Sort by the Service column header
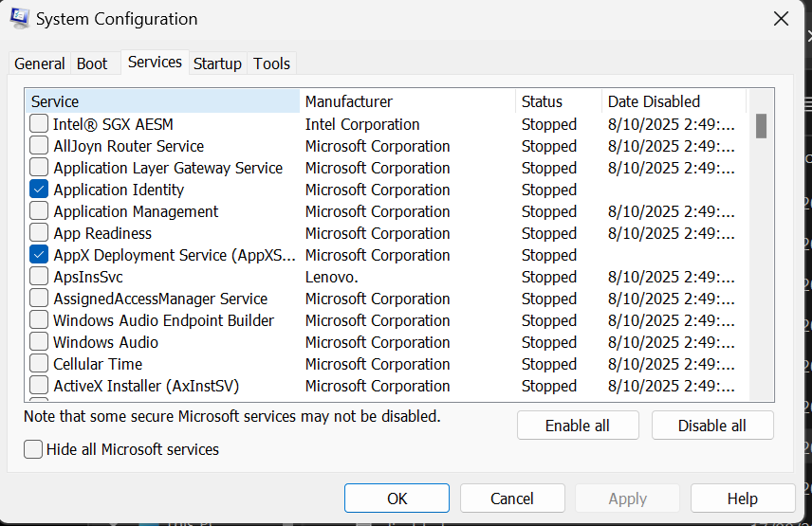 tap(162, 101)
